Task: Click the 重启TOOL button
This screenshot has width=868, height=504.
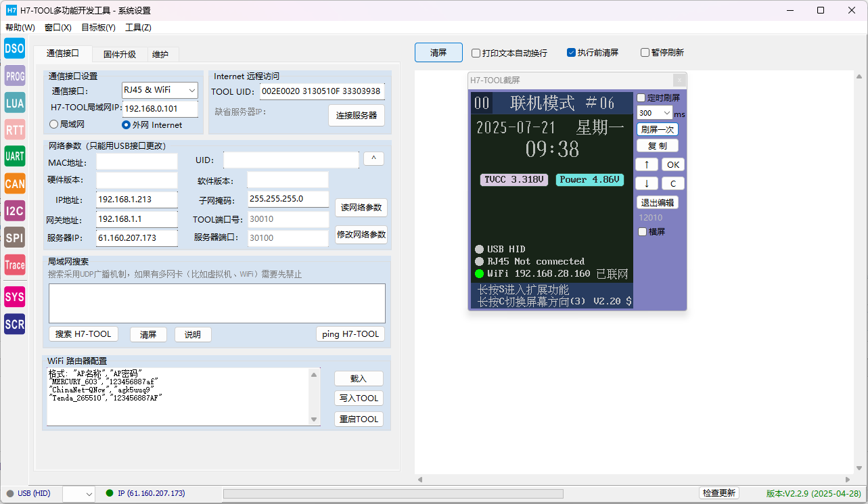Action: click(359, 419)
